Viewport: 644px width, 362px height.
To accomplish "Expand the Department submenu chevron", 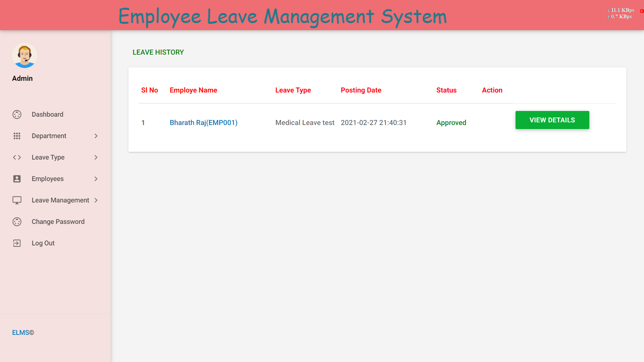I will (x=96, y=136).
